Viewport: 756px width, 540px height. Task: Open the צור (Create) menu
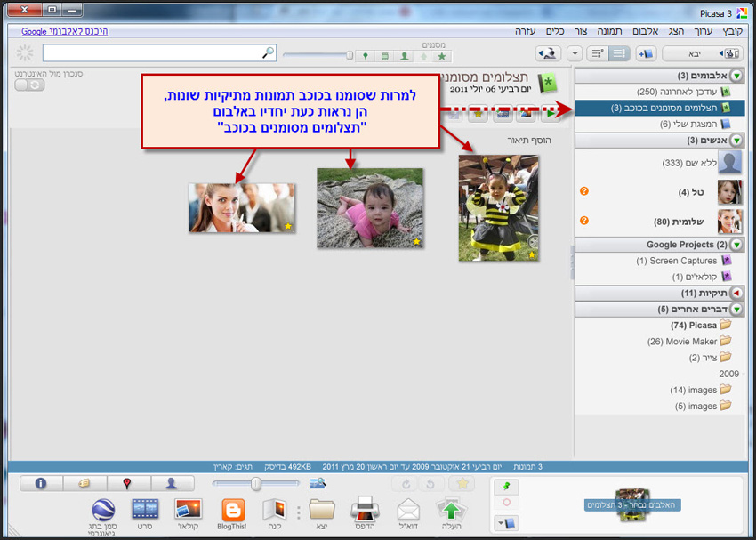coord(581,32)
